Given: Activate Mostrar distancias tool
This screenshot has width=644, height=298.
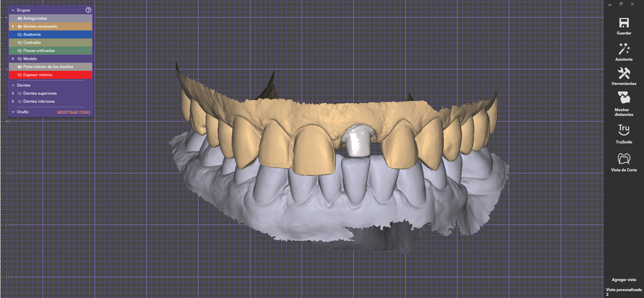Looking at the screenshot, I should [624, 98].
